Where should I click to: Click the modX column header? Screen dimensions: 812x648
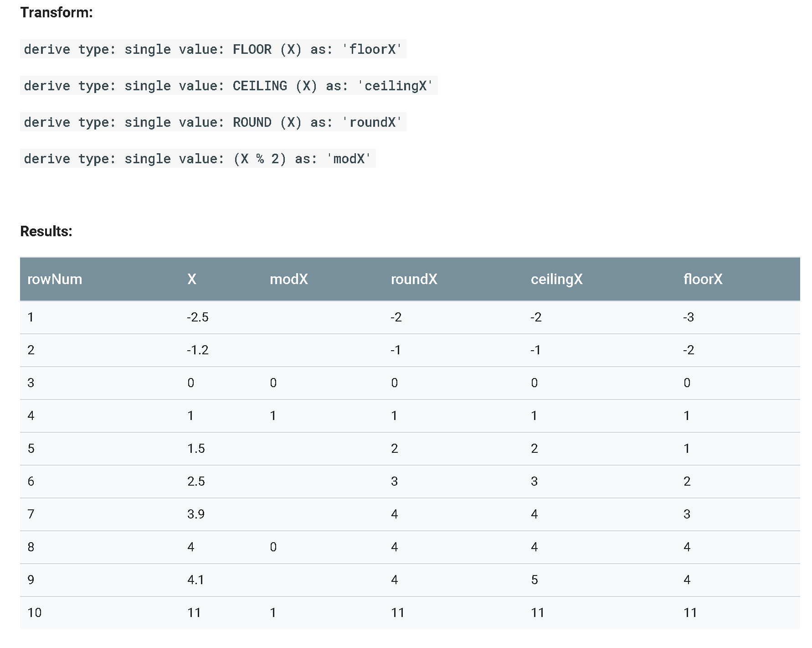point(289,279)
